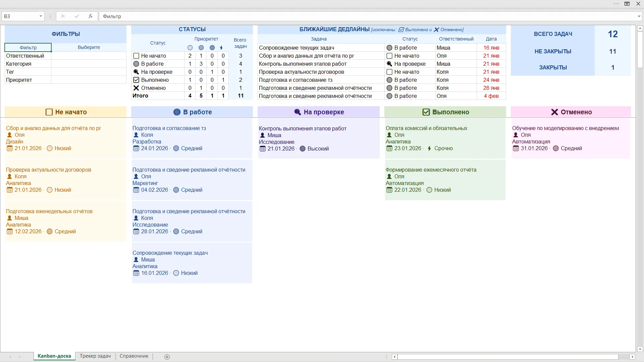This screenshot has height=362, width=644.
Task: Select the Ответственный filter value cell
Action: (89, 56)
